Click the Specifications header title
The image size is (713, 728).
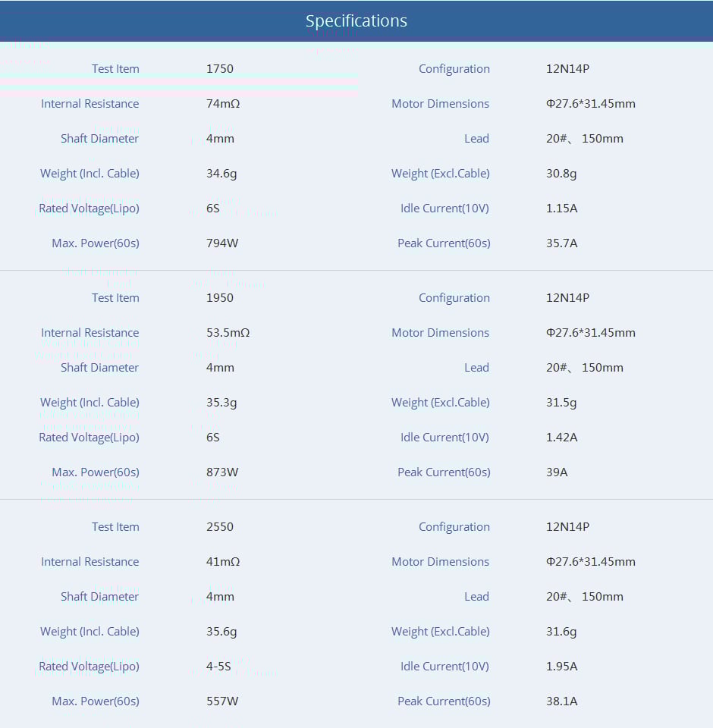(356, 21)
